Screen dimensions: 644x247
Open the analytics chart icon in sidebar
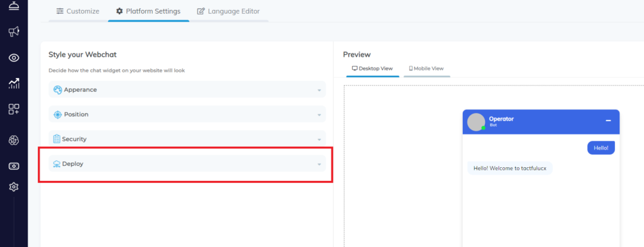click(x=14, y=84)
